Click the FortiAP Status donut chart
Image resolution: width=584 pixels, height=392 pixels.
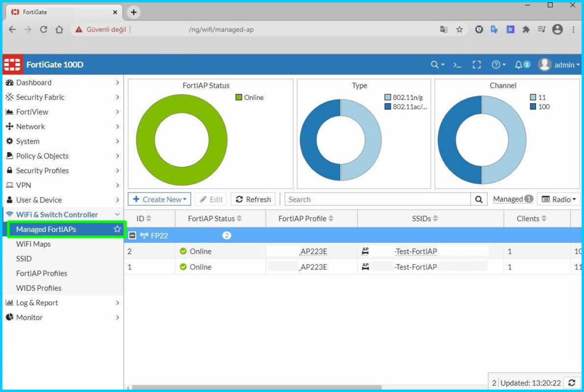click(182, 140)
